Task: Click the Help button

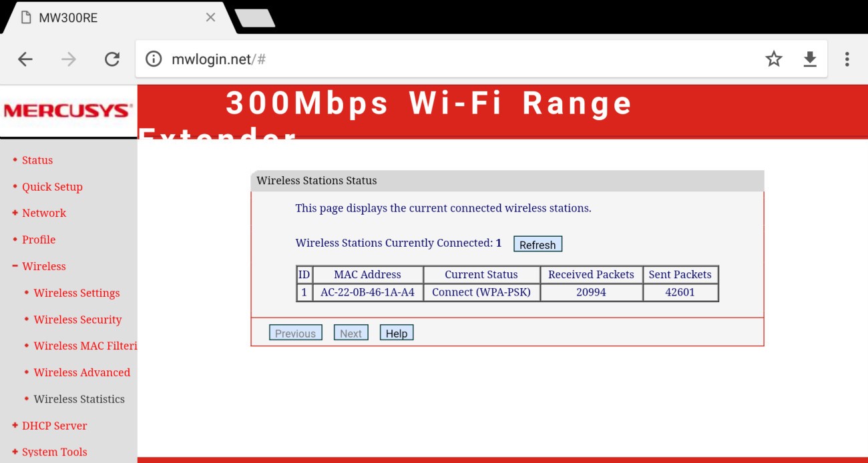Action: coord(396,333)
